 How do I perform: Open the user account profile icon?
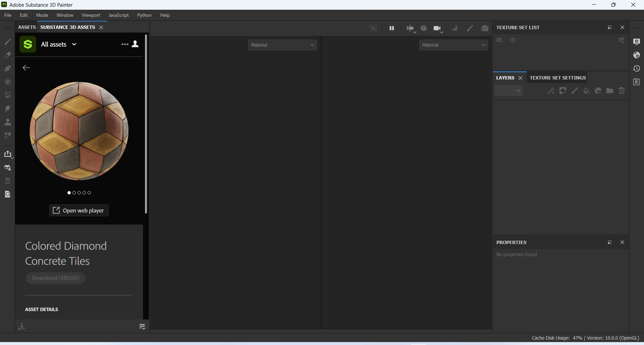click(135, 44)
